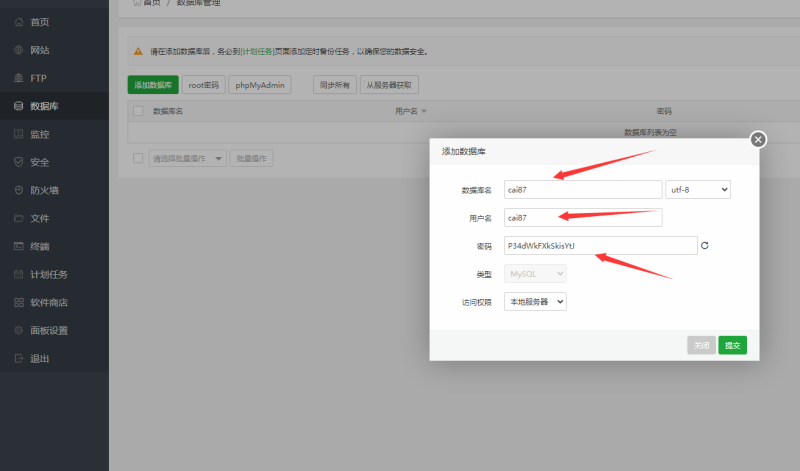Regenerate password with refresh icon
Image resolution: width=800 pixels, height=471 pixels.
tap(705, 245)
